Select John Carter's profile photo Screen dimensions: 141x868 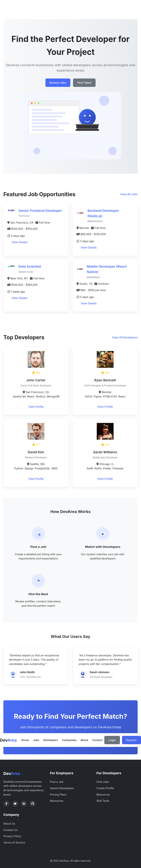coord(36,359)
